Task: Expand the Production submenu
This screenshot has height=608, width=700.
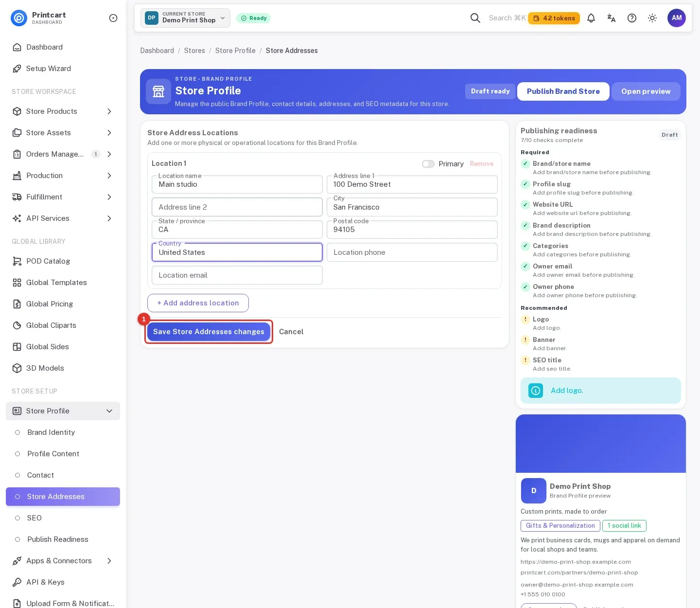Action: 109,176
